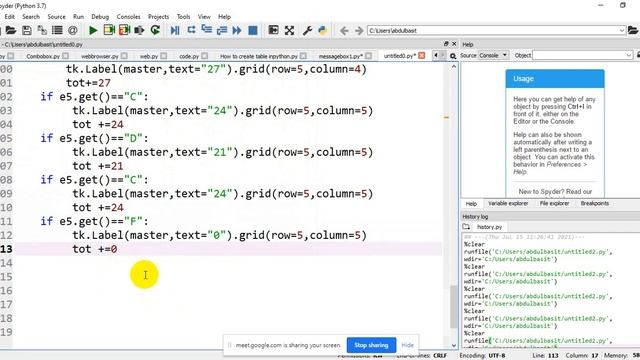This screenshot has height=360, width=640.
Task: Go forward with the right arrow icon
Action: [x=359, y=31]
